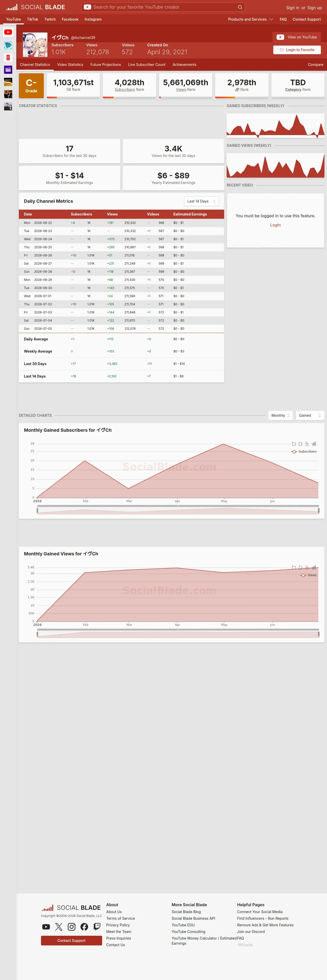
Task: Open the Monthly interval dropdown
Action: [x=281, y=415]
